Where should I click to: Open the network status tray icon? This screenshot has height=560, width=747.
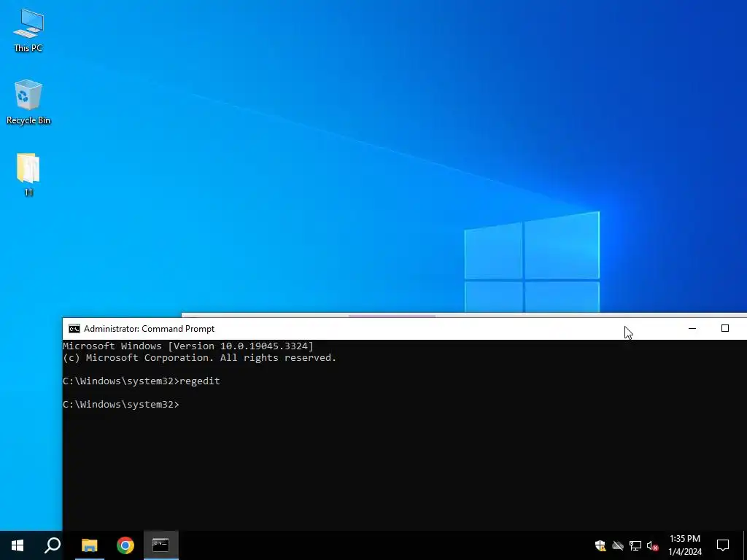point(635,545)
